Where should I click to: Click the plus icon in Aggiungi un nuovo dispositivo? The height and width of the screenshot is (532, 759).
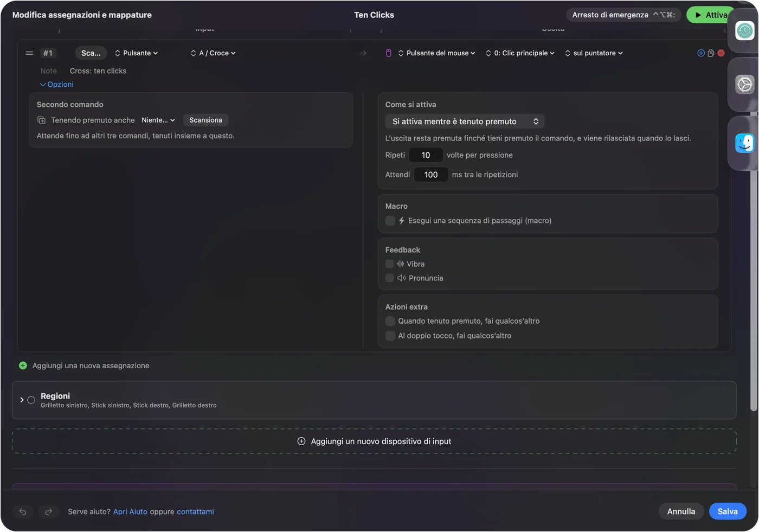[x=301, y=441]
